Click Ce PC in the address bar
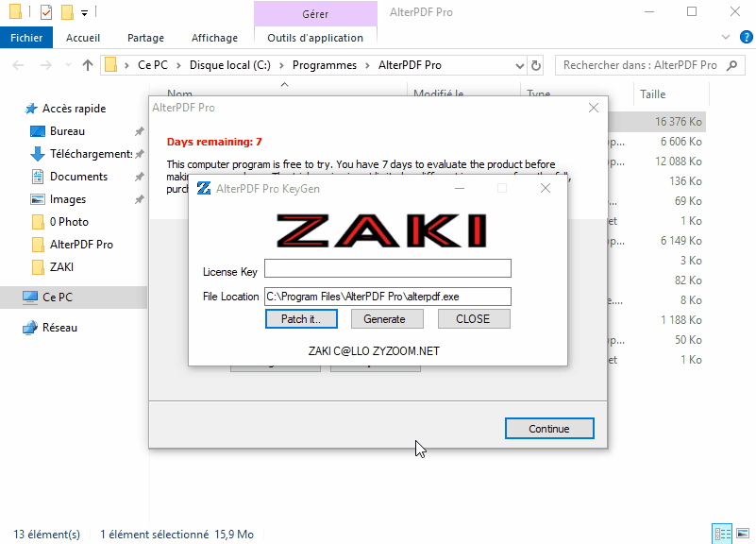756x544 pixels. [153, 65]
